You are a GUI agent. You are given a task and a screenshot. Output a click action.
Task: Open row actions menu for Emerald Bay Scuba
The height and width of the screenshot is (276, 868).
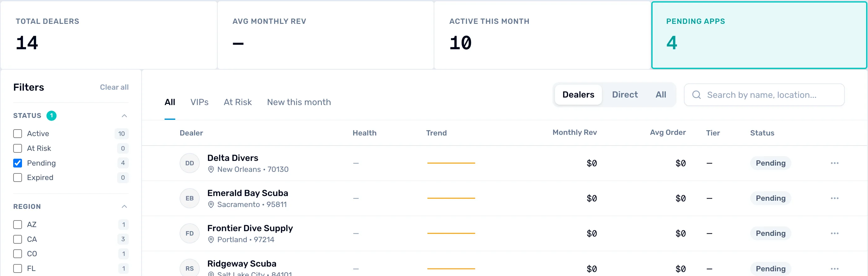click(834, 198)
